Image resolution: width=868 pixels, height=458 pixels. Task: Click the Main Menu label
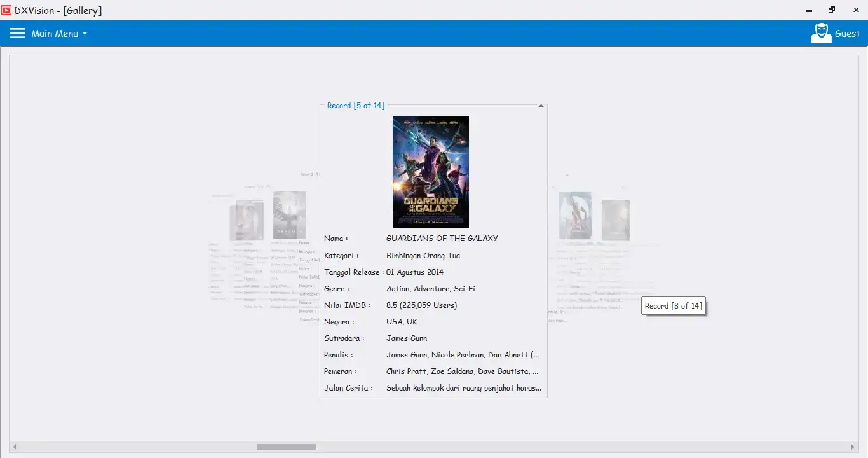tap(55, 34)
